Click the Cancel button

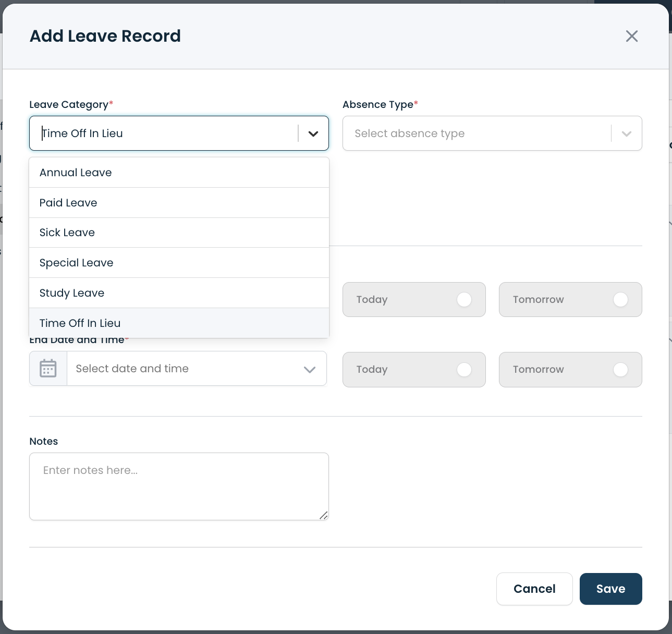click(534, 589)
